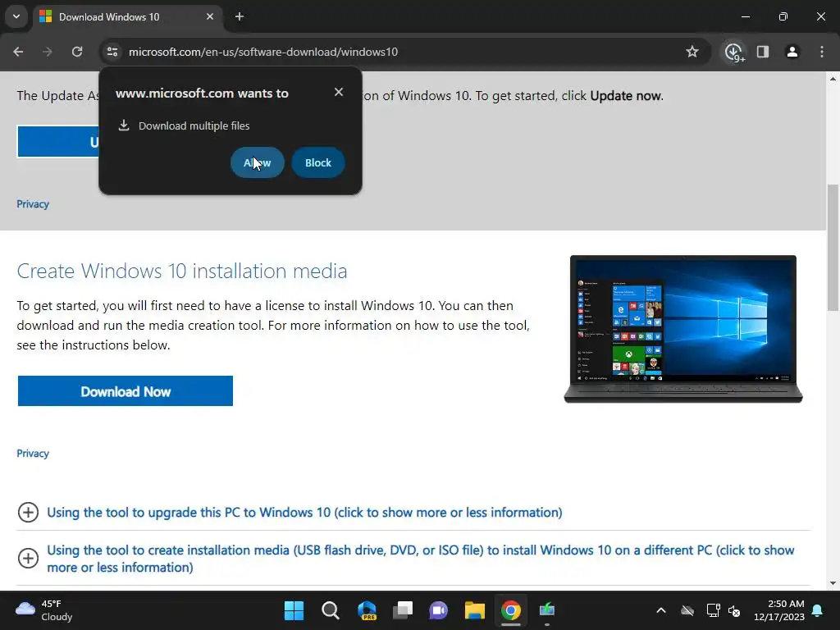Screen dimensions: 840x630
Task: Bookmark this page with the star icon
Action: click(692, 52)
